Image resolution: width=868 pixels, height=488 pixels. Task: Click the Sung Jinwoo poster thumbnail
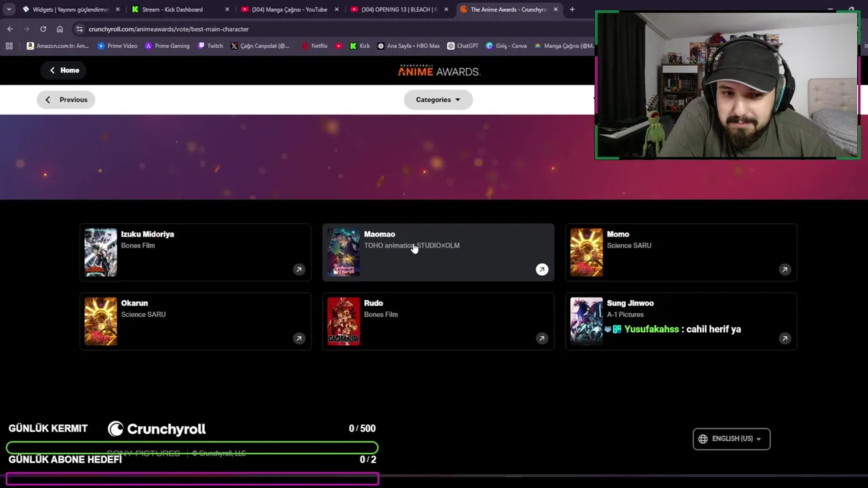pyautogui.click(x=586, y=321)
